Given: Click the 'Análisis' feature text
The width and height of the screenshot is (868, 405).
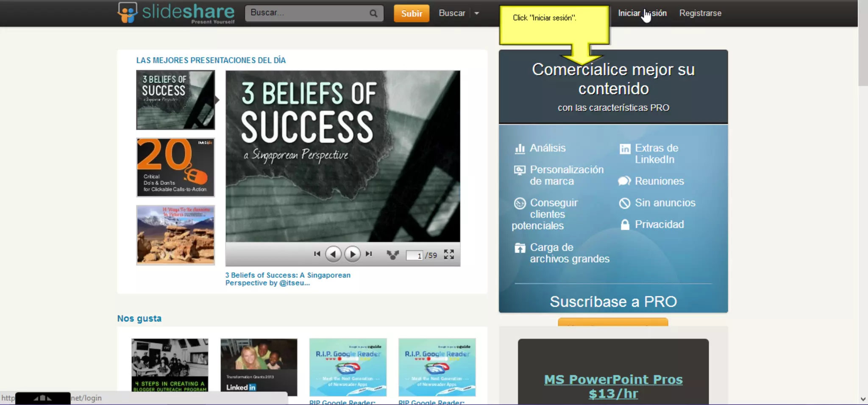Looking at the screenshot, I should 548,148.
